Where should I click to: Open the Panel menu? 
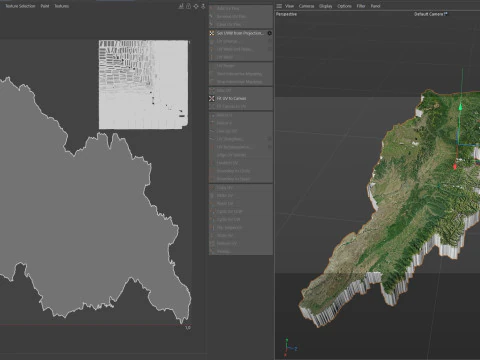click(x=375, y=6)
